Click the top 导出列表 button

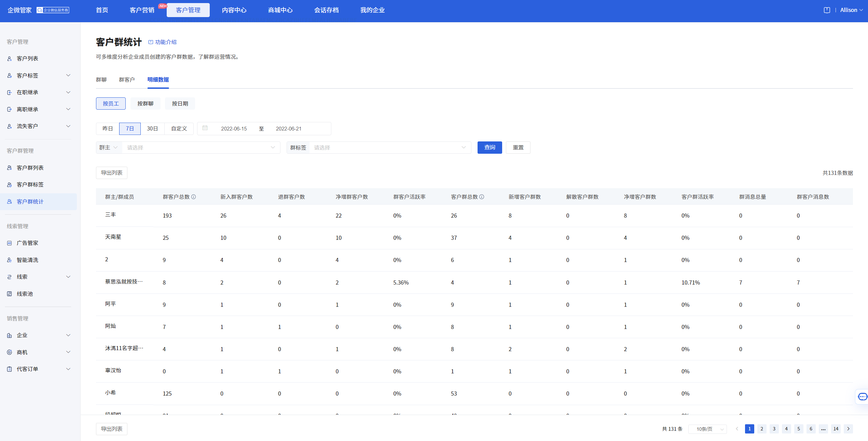pos(112,173)
